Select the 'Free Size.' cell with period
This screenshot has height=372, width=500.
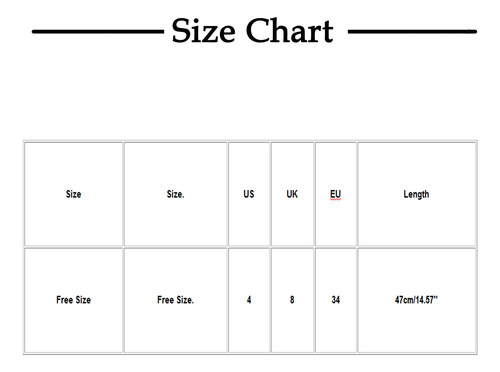coord(176,300)
